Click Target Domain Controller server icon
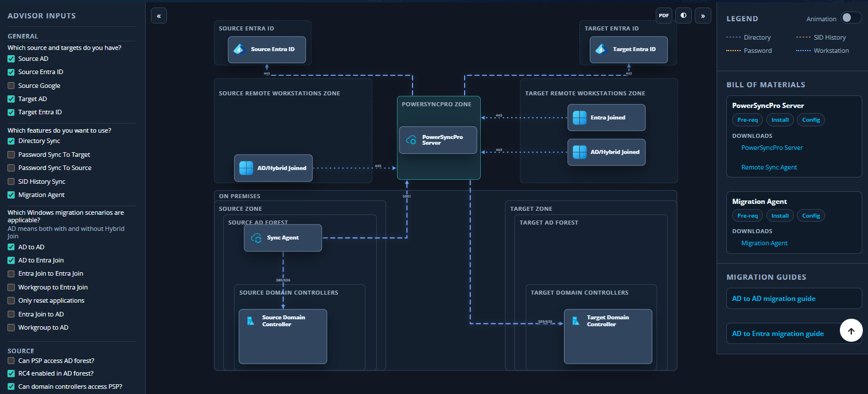 pos(575,321)
